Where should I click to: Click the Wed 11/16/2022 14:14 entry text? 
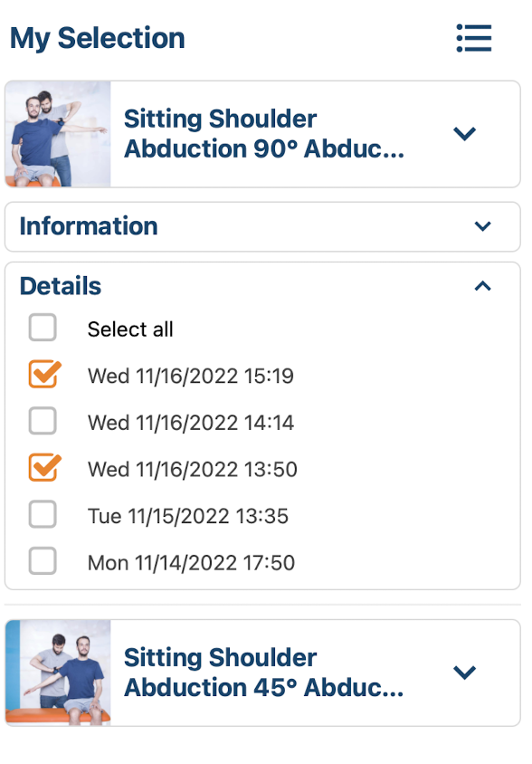tap(191, 423)
